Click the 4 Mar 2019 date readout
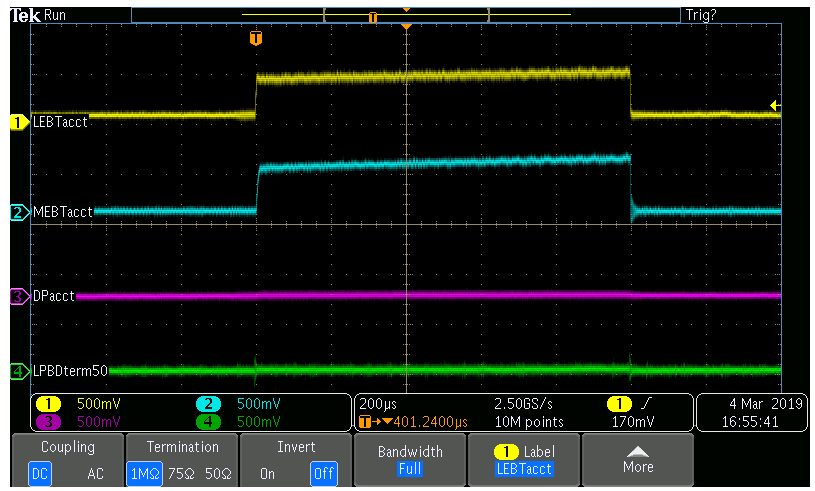This screenshot has width=815, height=491. point(766,404)
